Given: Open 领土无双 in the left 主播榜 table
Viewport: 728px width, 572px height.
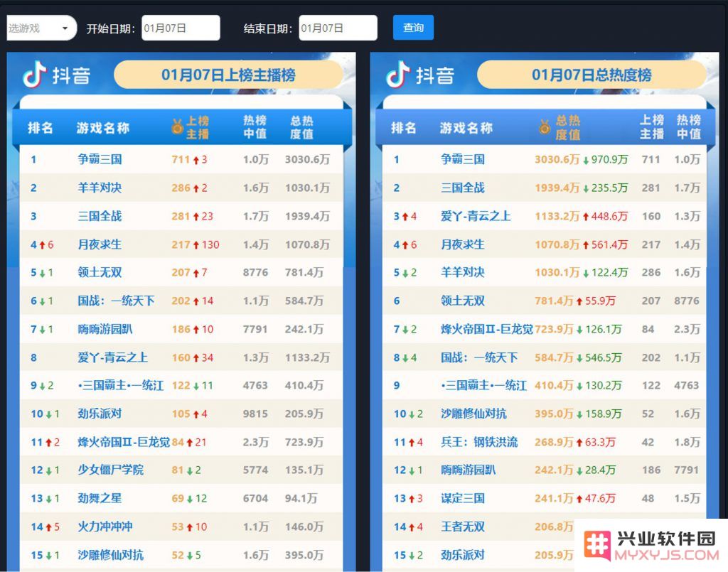Looking at the screenshot, I should (x=100, y=272).
